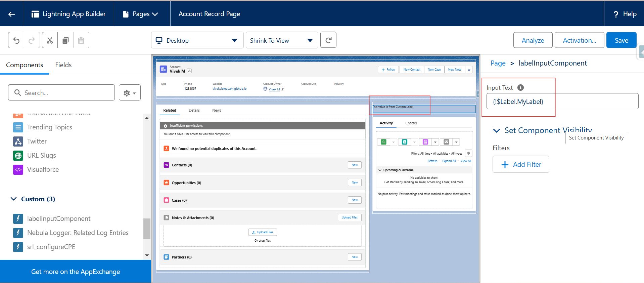Switch to the Chatter tab
Viewport: 644px width, 283px height.
(411, 123)
